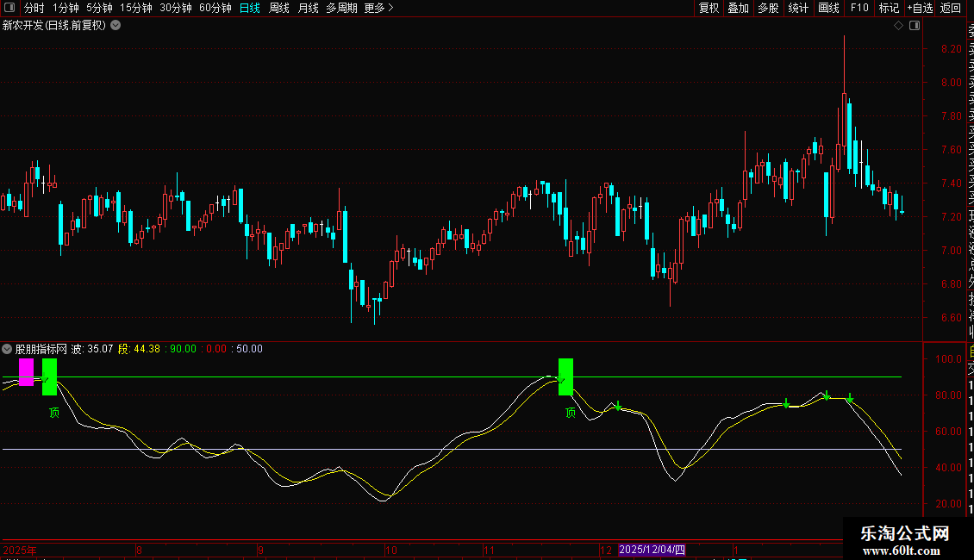Screen dimensions: 974x560
Task: Switch to 周线 weekly chart
Action: coord(279,8)
